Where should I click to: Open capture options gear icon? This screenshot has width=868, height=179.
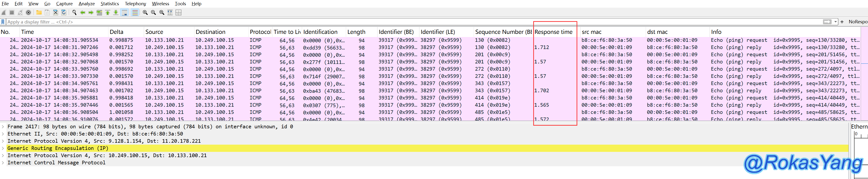pos(29,12)
